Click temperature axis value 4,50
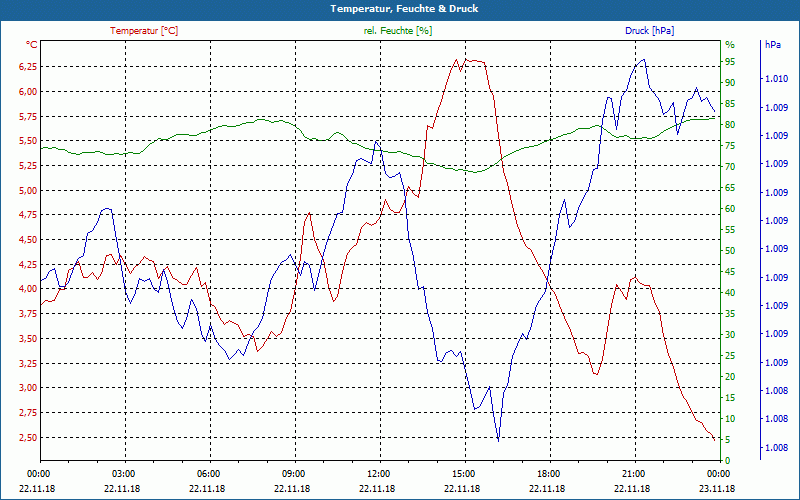Image resolution: width=800 pixels, height=500 pixels. tap(28, 240)
